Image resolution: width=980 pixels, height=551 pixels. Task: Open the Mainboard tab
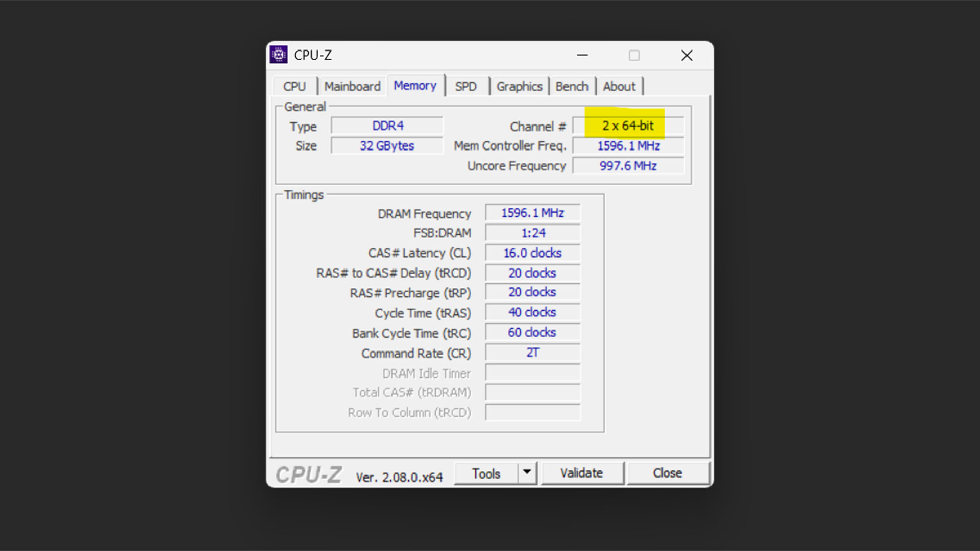[x=352, y=86]
